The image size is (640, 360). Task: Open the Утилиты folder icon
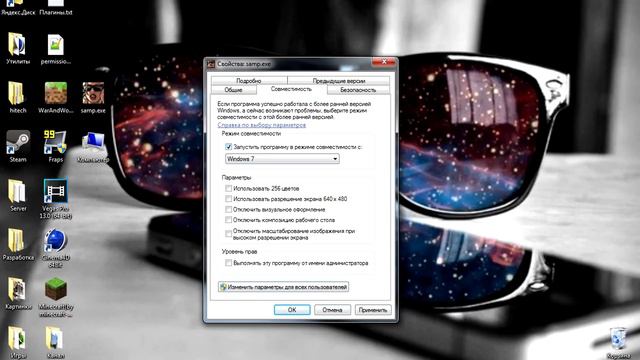pyautogui.click(x=18, y=44)
